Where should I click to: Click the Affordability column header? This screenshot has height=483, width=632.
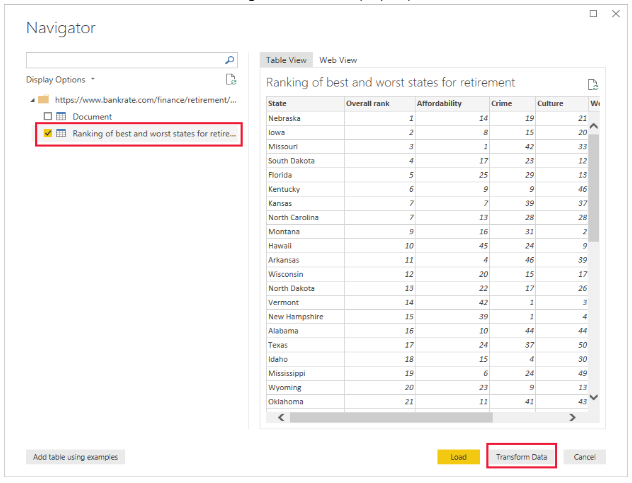(439, 102)
